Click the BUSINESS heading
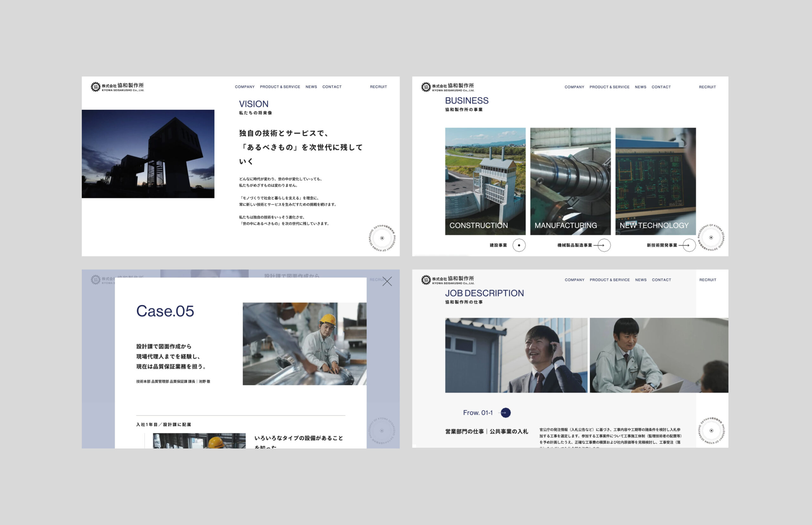The height and width of the screenshot is (525, 812). point(467,101)
